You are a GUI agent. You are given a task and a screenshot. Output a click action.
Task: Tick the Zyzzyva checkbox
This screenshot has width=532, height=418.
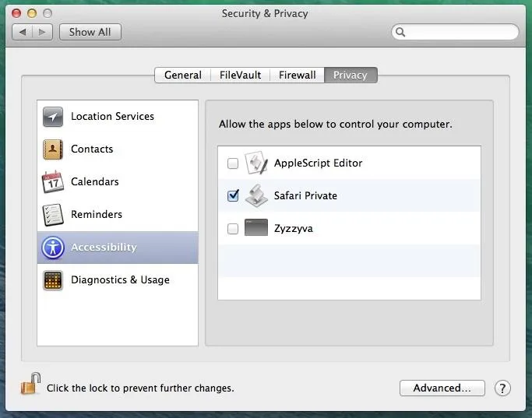(233, 229)
